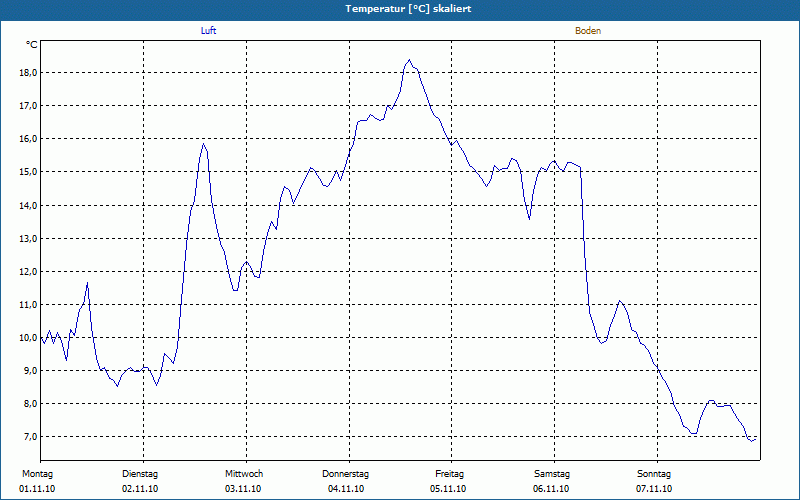Click the 8,0 y-axis value
The height and width of the screenshot is (500, 800).
(31, 404)
